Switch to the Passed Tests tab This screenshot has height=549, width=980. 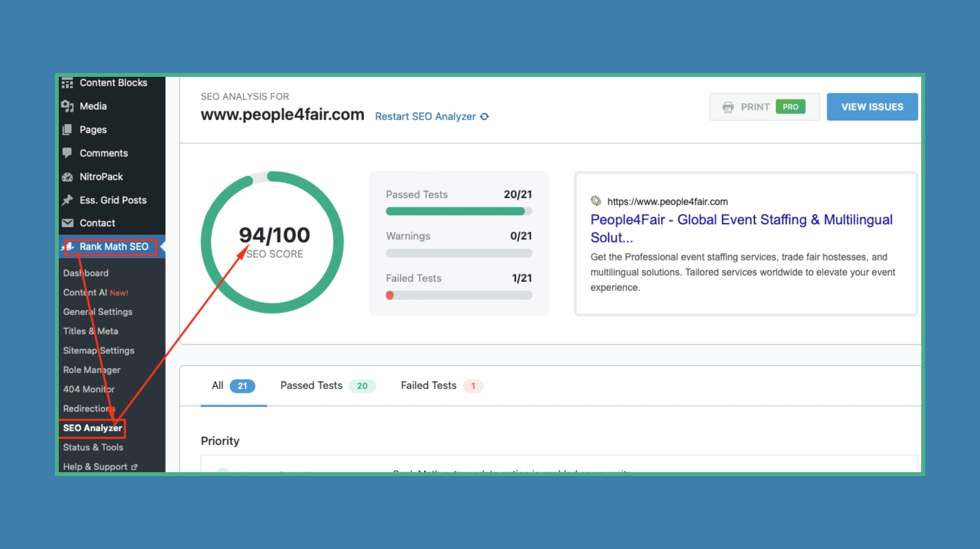(311, 385)
